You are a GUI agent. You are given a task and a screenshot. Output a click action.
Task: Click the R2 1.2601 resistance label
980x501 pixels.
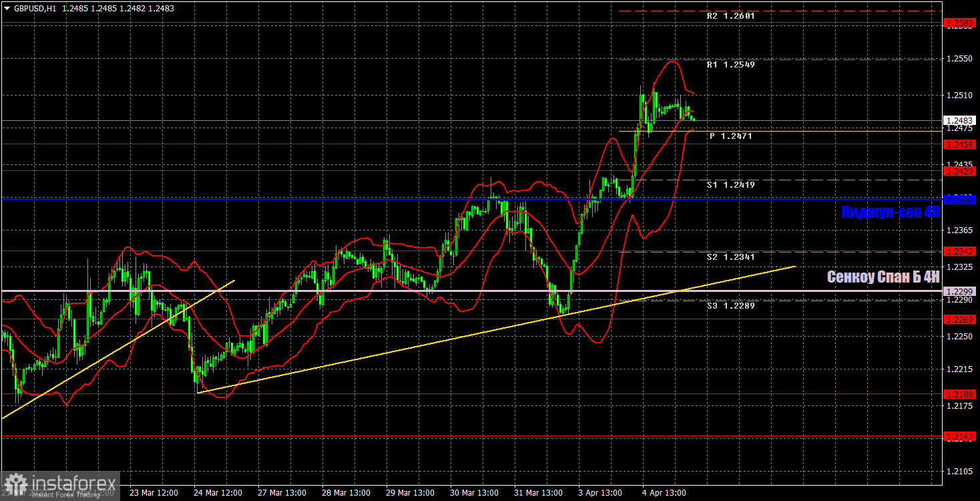pos(730,15)
